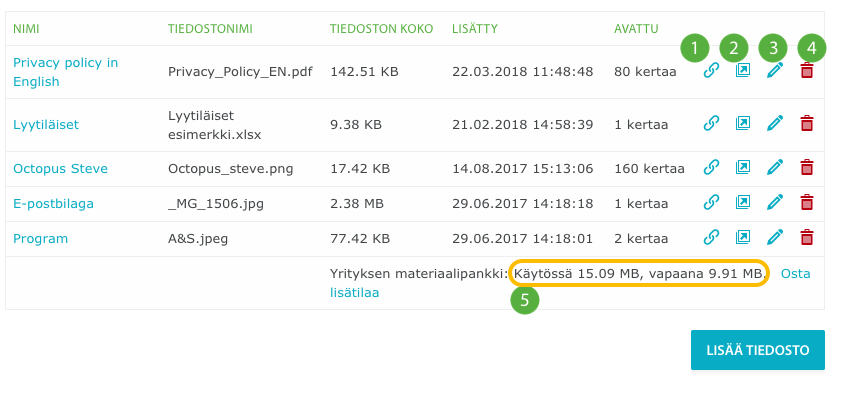Delete the Lyytiläiset file
845x399 pixels.
click(807, 123)
